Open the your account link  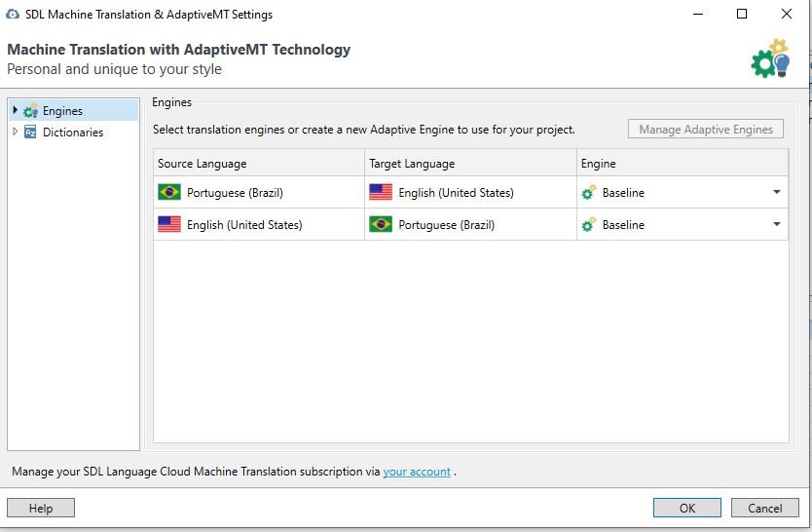click(417, 472)
